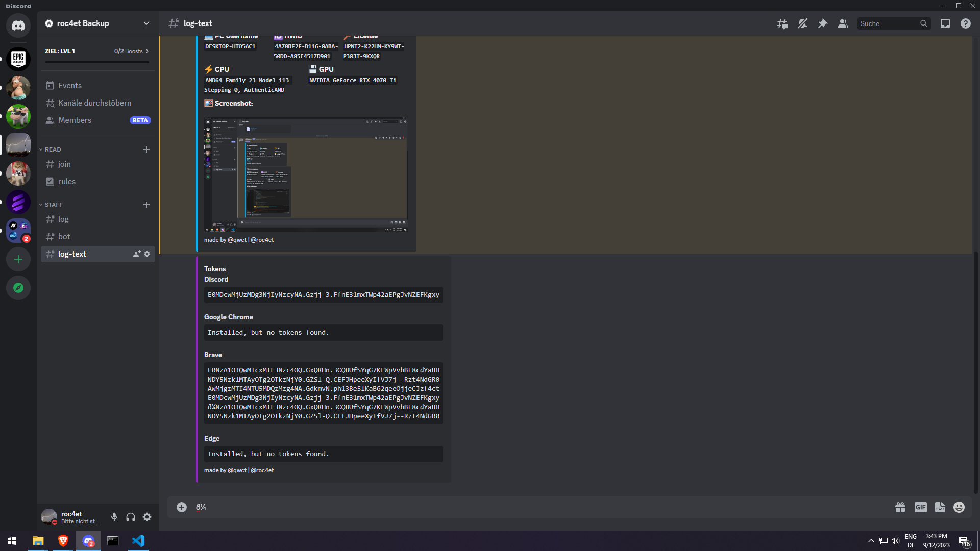
Task: Click the Explore Discoverable Servers compass
Action: click(x=18, y=288)
